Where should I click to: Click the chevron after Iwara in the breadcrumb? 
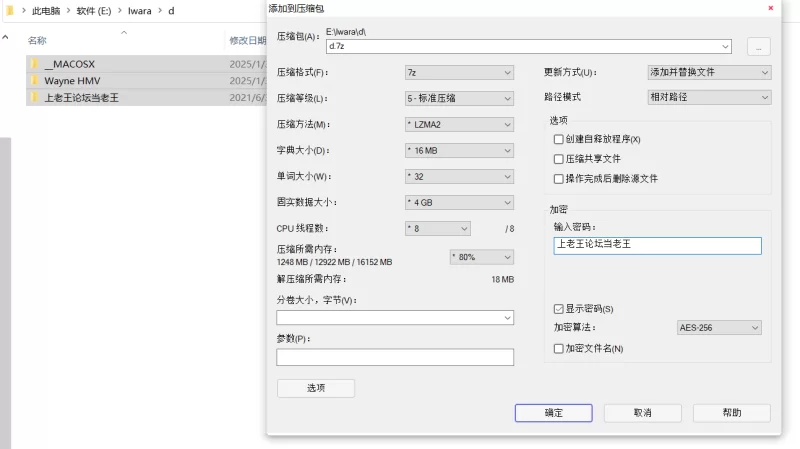point(160,10)
